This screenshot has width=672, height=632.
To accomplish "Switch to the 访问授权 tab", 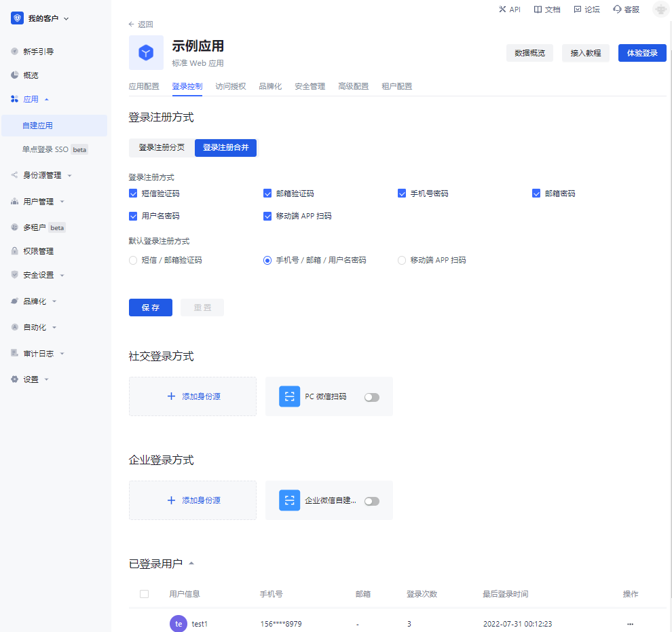I will pos(231,86).
